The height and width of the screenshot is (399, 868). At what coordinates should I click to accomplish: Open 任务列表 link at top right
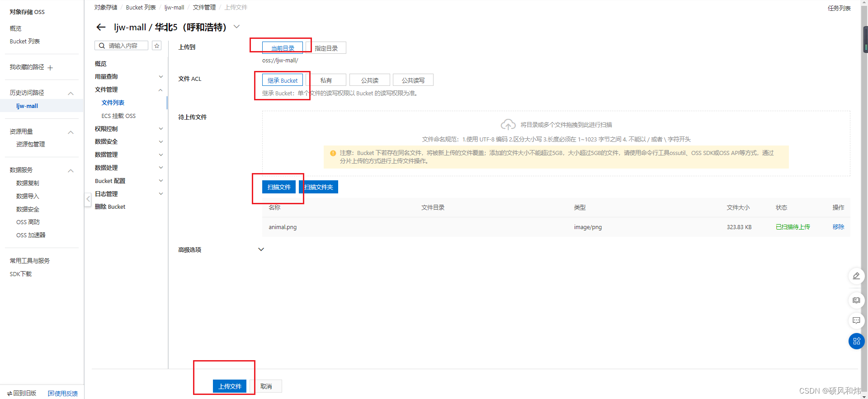point(839,8)
